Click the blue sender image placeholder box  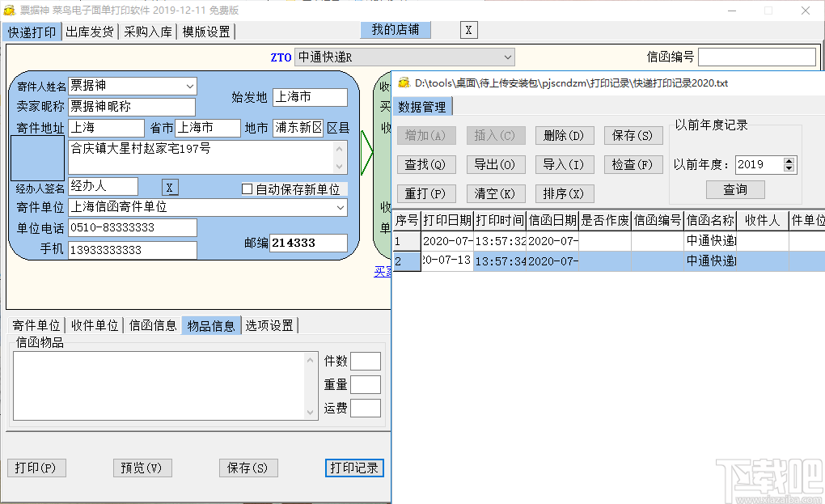coord(38,159)
